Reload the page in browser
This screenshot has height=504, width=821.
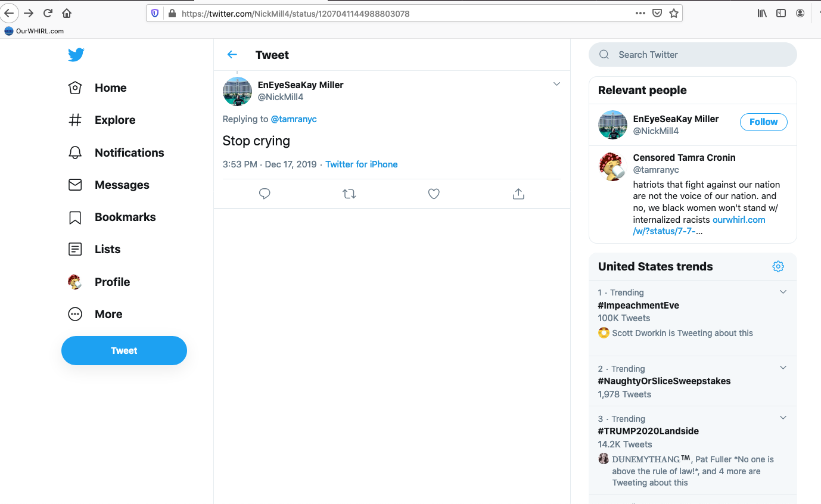tap(48, 13)
